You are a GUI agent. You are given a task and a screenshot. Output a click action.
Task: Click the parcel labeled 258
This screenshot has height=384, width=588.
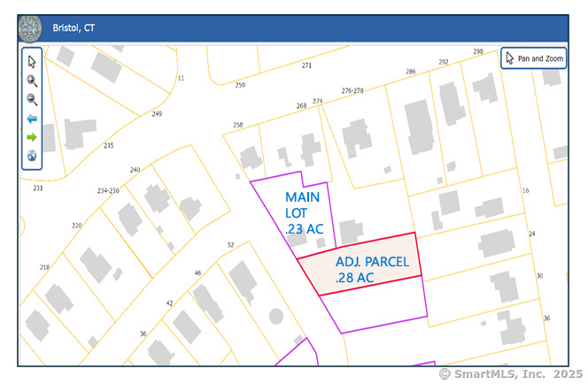(237, 126)
